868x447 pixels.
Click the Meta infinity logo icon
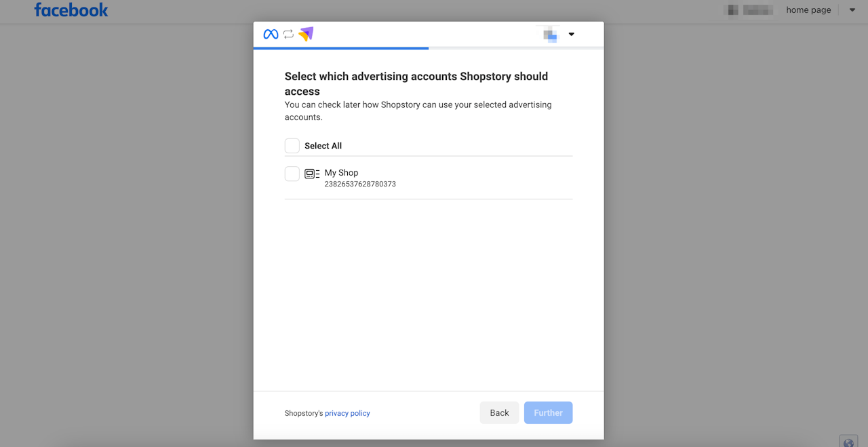pyautogui.click(x=271, y=34)
